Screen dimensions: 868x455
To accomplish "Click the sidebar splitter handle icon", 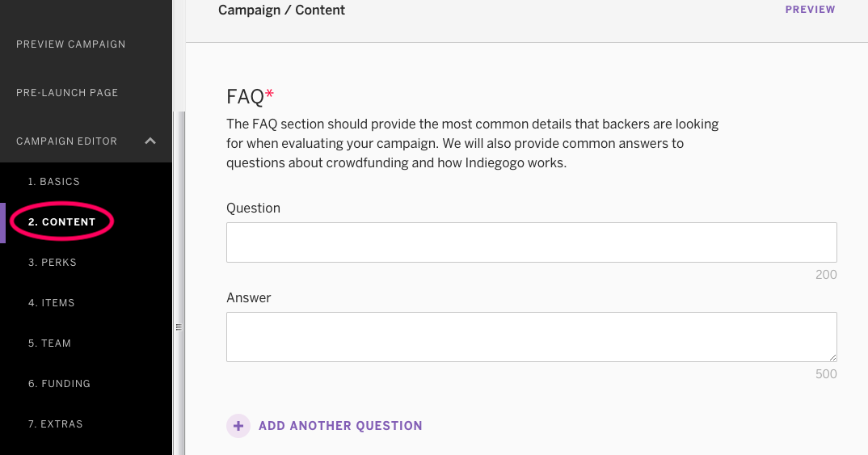I will [179, 327].
